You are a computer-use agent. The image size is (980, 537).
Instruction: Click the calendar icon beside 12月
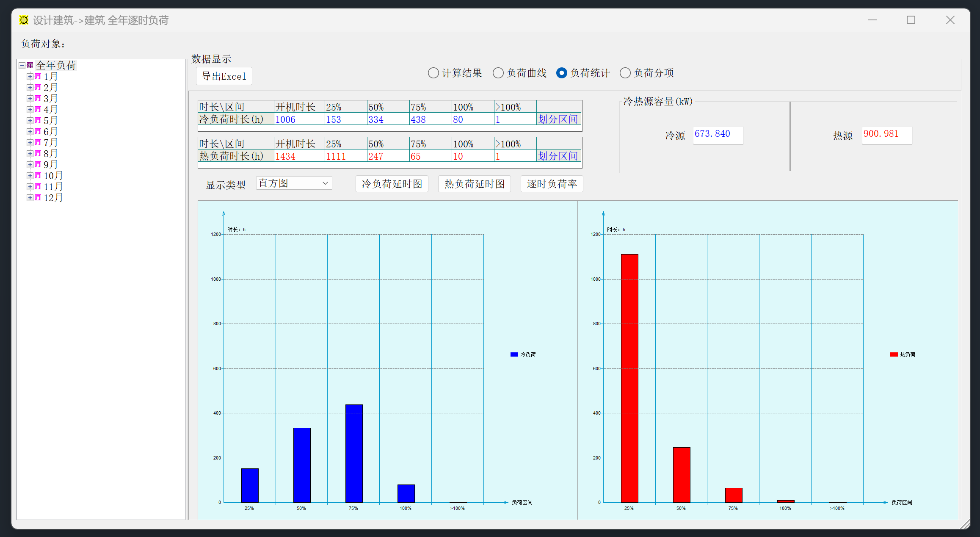tap(38, 198)
